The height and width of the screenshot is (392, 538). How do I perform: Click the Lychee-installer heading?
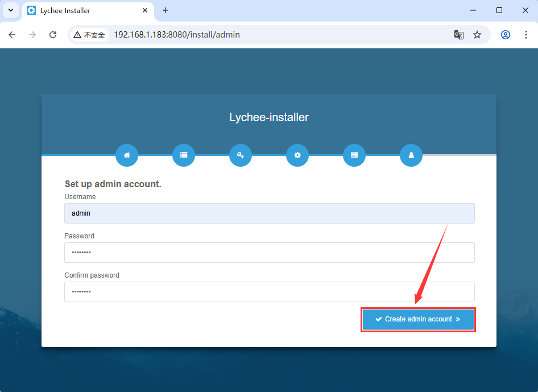269,117
